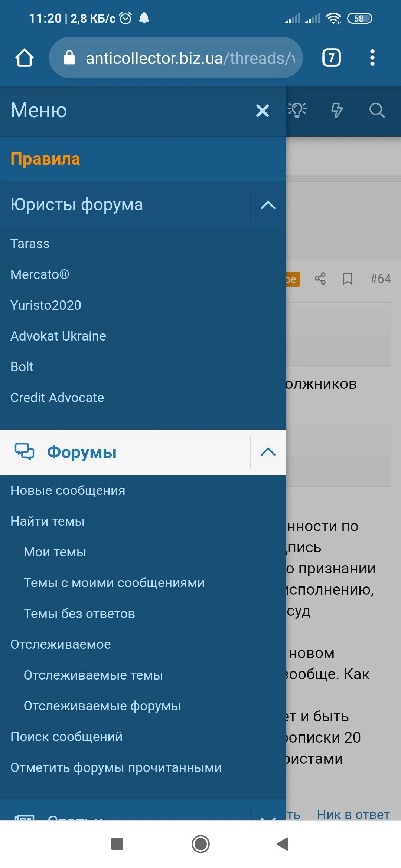Select lawyer Mercato®
Viewport: 401px width, 868px height.
coord(40,274)
